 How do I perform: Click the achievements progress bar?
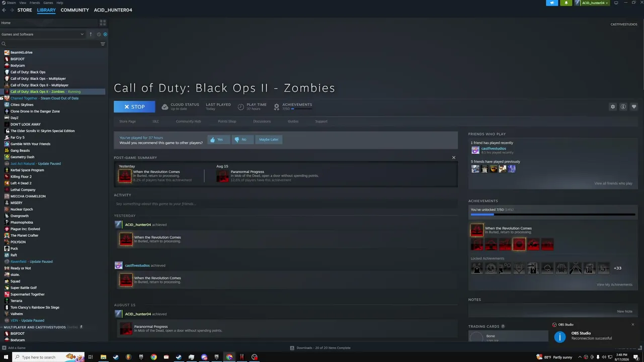pyautogui.click(x=552, y=215)
